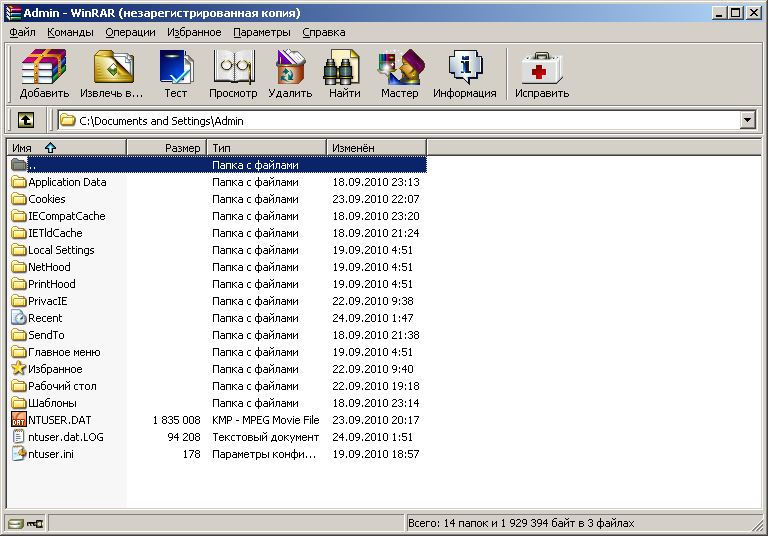Sort by the Изменён column header

coord(376,147)
